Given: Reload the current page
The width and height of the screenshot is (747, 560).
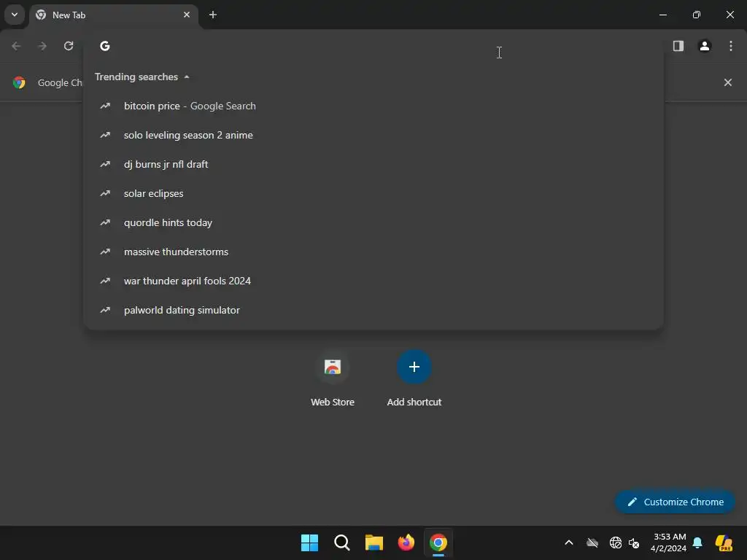Looking at the screenshot, I should pyautogui.click(x=69, y=46).
